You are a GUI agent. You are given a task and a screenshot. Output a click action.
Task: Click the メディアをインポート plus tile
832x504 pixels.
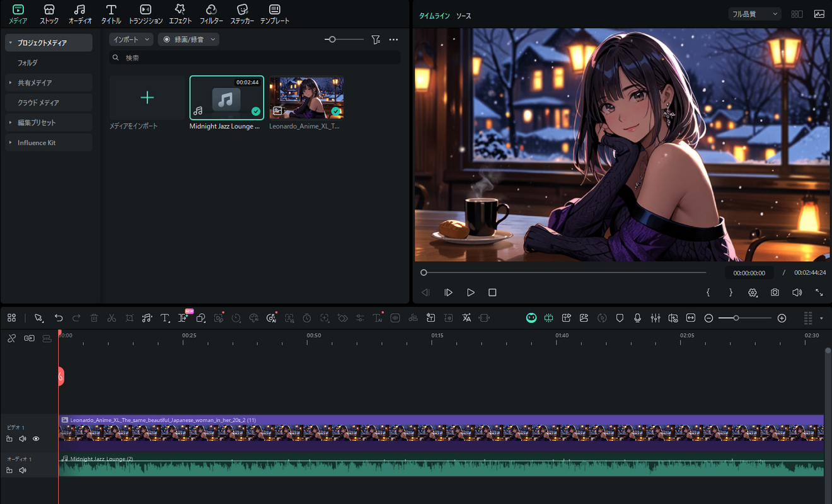coord(147,98)
